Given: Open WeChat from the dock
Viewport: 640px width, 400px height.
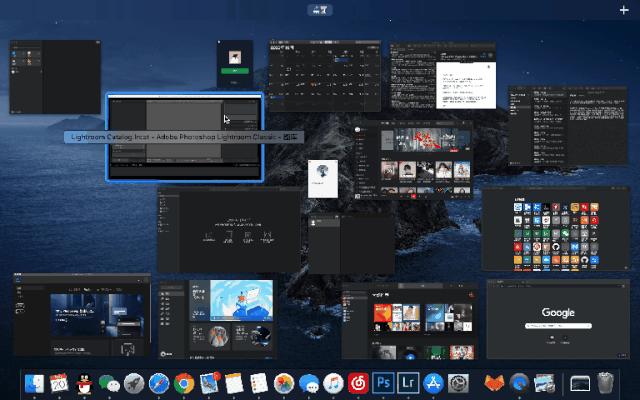Looking at the screenshot, I should [109, 383].
